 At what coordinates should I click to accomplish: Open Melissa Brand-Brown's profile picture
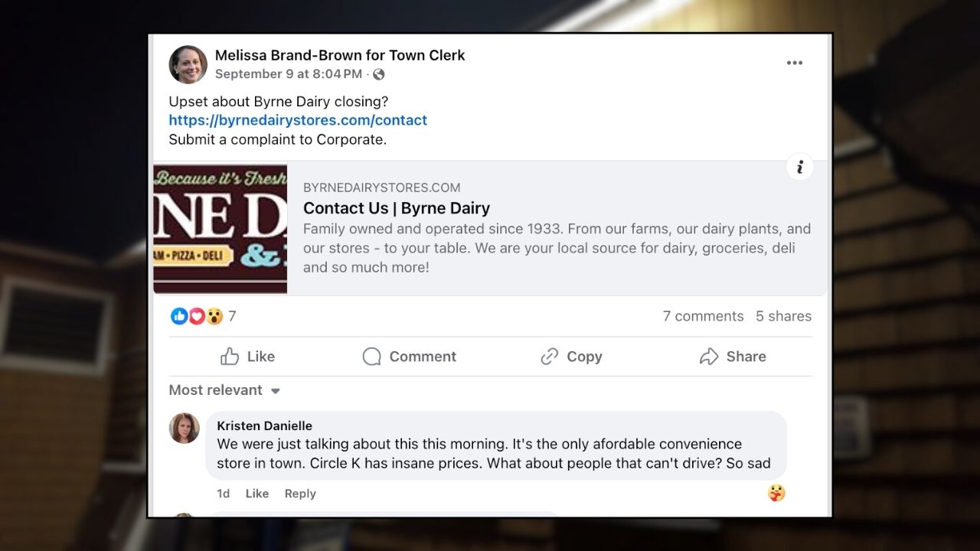(x=188, y=64)
